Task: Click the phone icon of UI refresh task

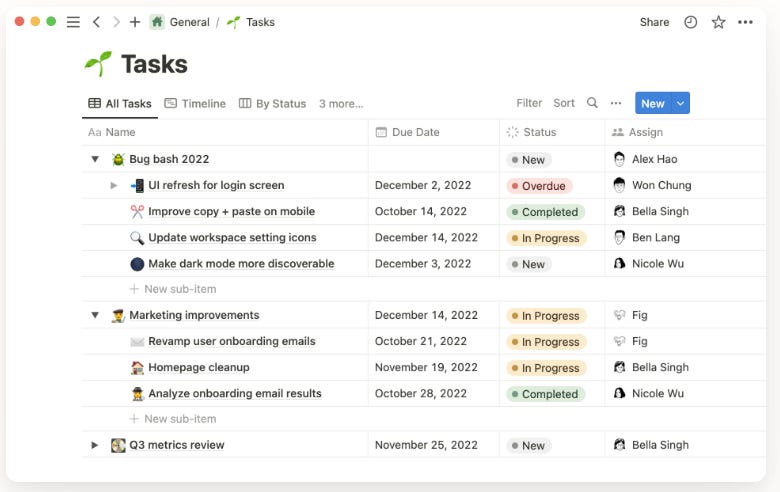Action: [137, 186]
